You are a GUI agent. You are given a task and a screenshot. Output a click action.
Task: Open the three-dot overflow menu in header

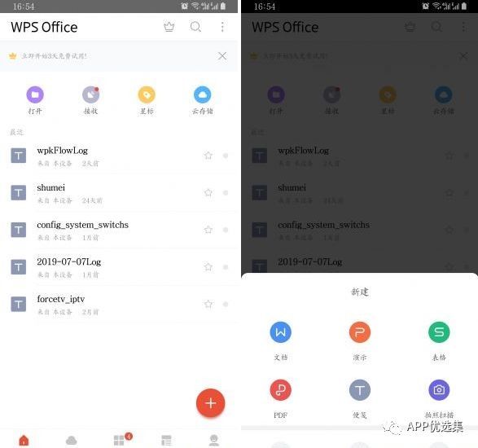[x=222, y=27]
